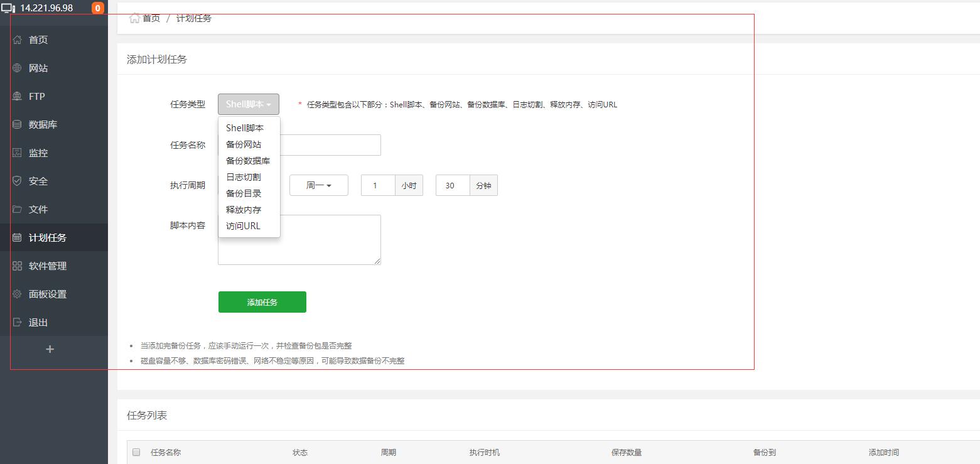Choose 日志切割 from the task type list
Screen dimensions: 980x464
click(x=249, y=177)
